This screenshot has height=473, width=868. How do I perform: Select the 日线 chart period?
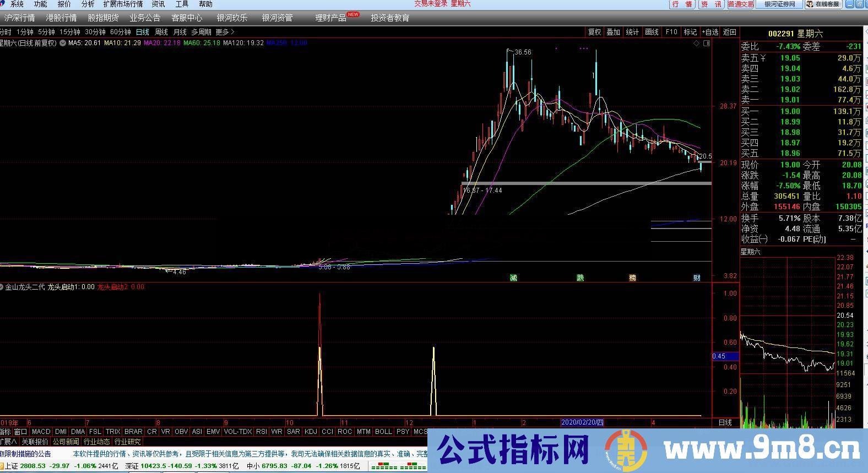pos(143,32)
